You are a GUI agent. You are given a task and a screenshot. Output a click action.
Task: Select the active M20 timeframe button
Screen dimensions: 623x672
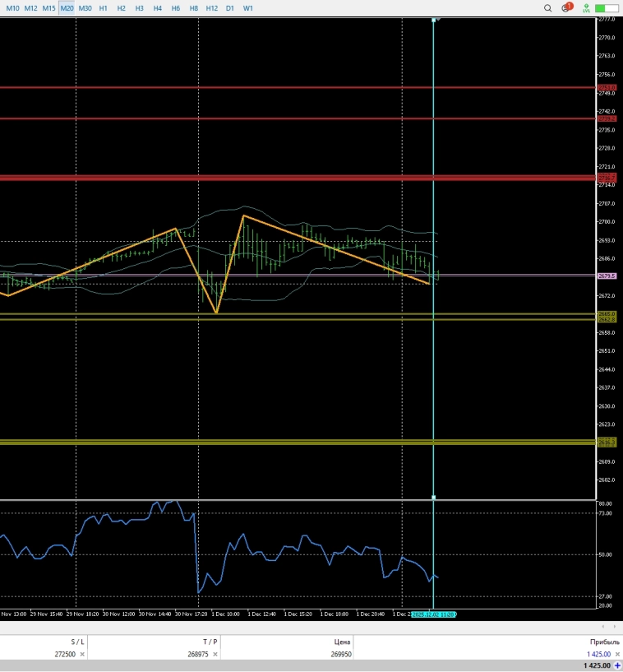[x=67, y=8]
